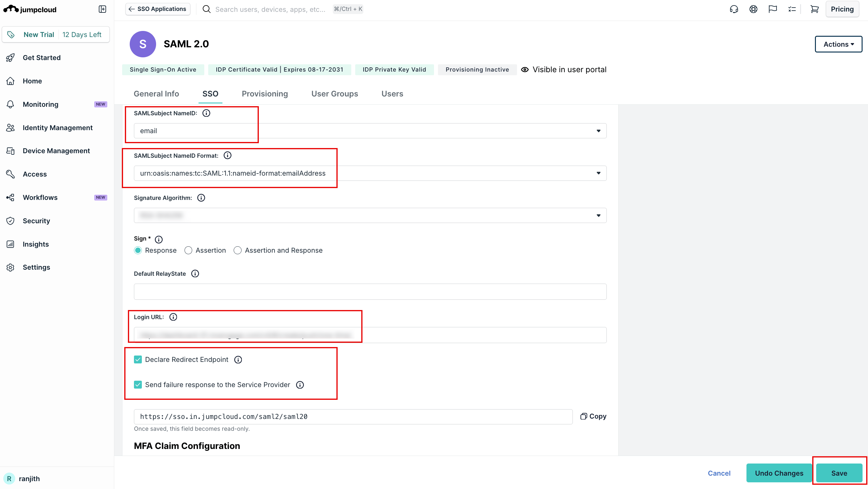Switch to the General Info tab
This screenshot has height=489, width=868.
[156, 94]
